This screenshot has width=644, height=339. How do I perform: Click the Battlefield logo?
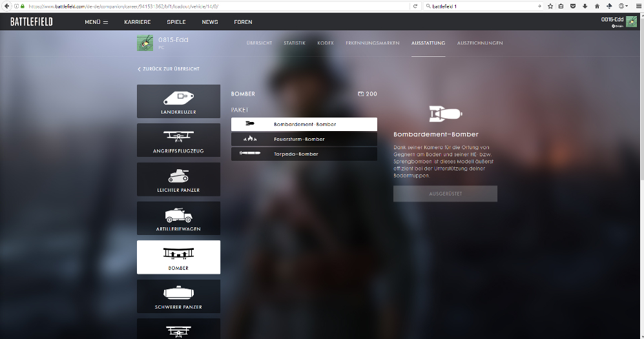tap(31, 22)
